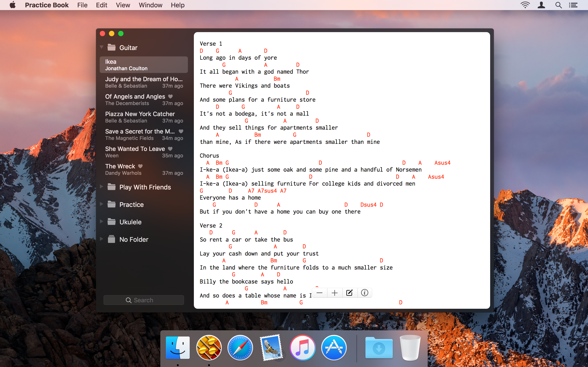Open Practice Book abacus icon in Dock
588x367 pixels.
tap(209, 348)
